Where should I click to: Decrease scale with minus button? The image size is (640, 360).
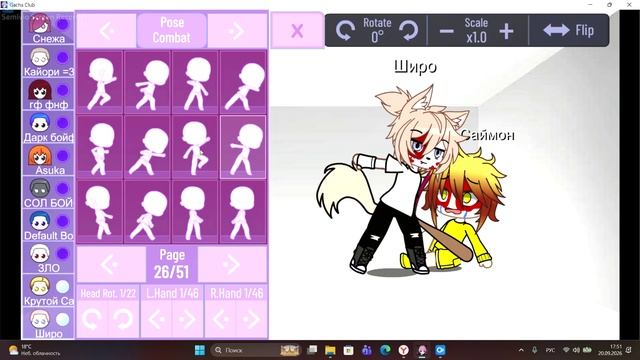[447, 31]
